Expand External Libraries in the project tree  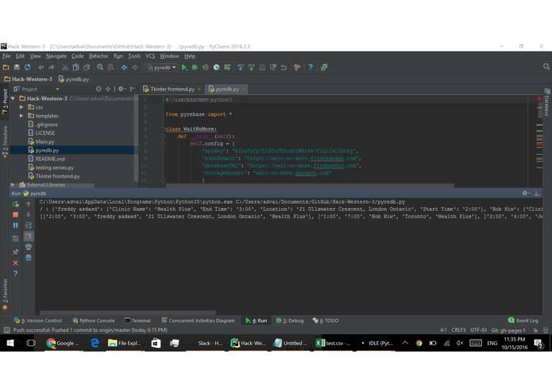[x=13, y=184]
